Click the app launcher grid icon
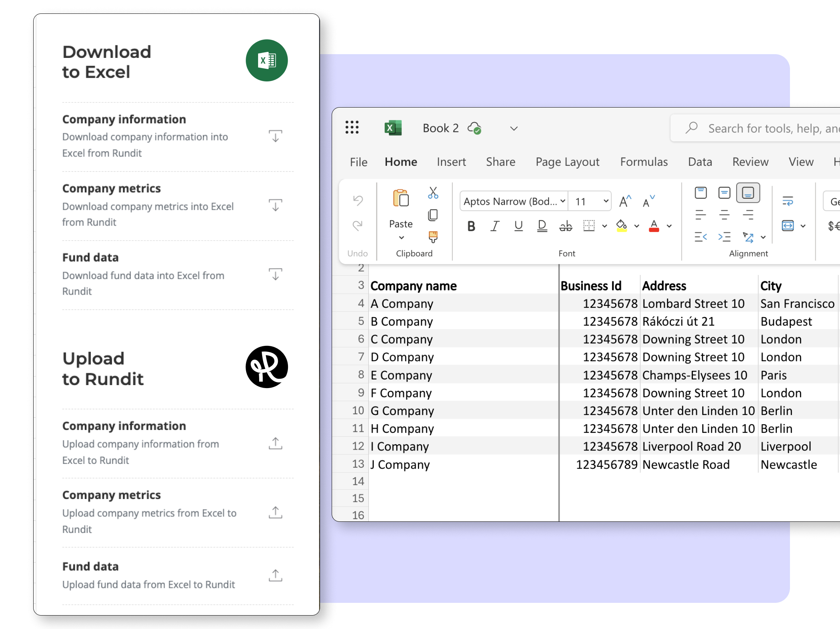This screenshot has height=629, width=840. click(351, 128)
